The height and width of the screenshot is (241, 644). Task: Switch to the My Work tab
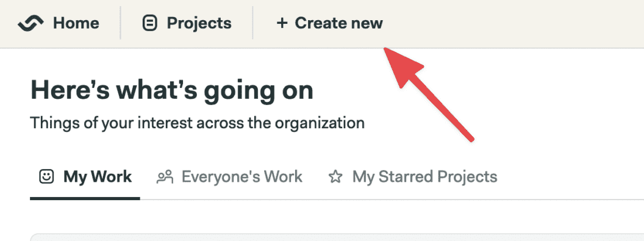point(85,177)
